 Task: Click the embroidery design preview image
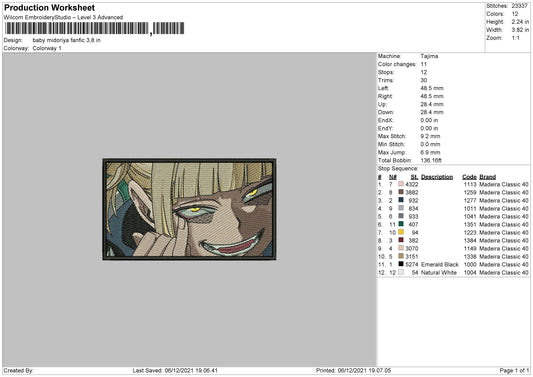point(189,209)
